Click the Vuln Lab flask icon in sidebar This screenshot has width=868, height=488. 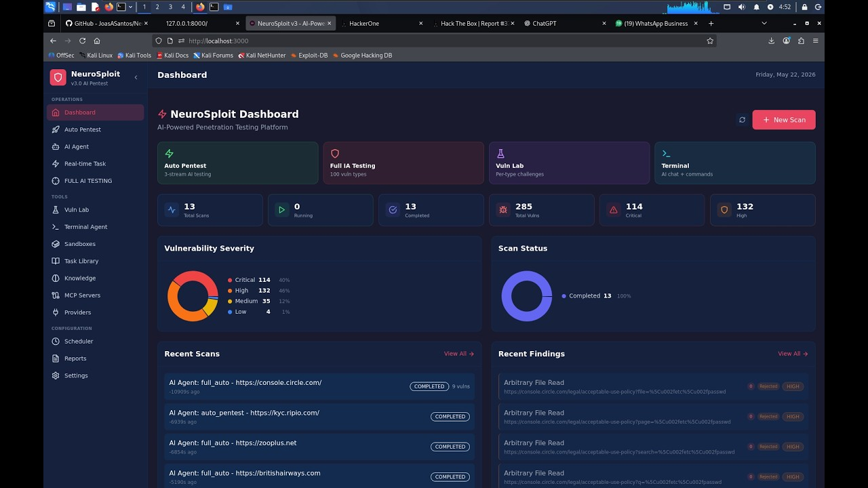pos(56,210)
